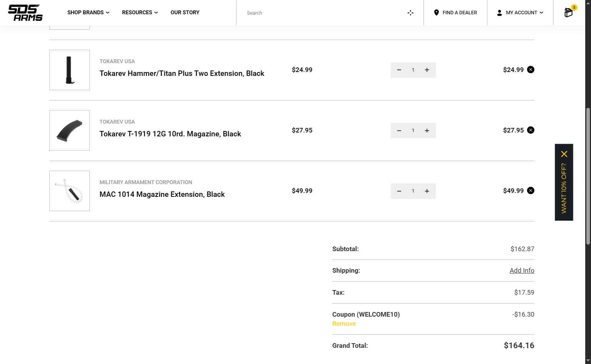Go to SDS Arms home logo
591x364 pixels.
click(25, 13)
